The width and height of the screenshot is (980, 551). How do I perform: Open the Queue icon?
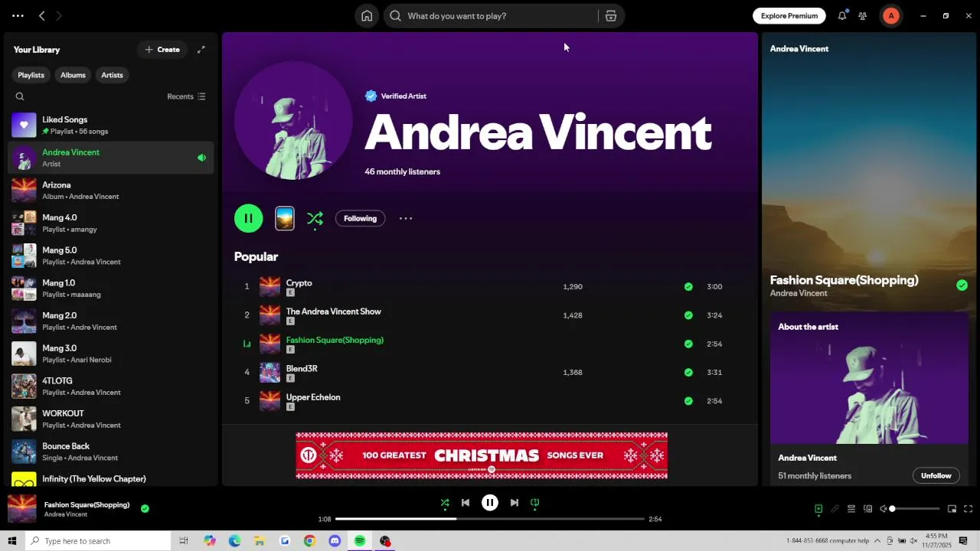(x=851, y=509)
